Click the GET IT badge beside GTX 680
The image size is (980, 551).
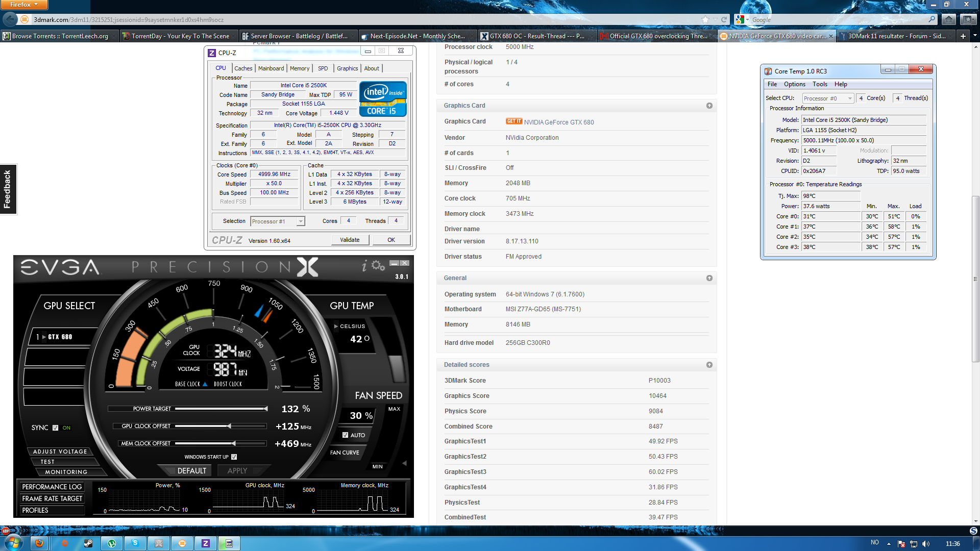pos(514,121)
